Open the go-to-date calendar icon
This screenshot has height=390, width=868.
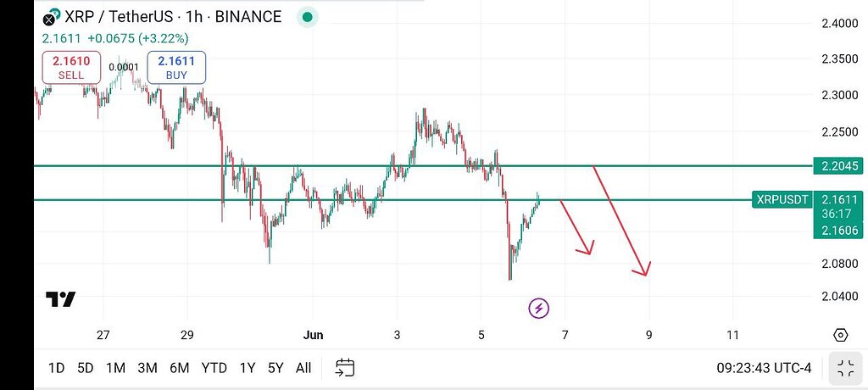[345, 368]
